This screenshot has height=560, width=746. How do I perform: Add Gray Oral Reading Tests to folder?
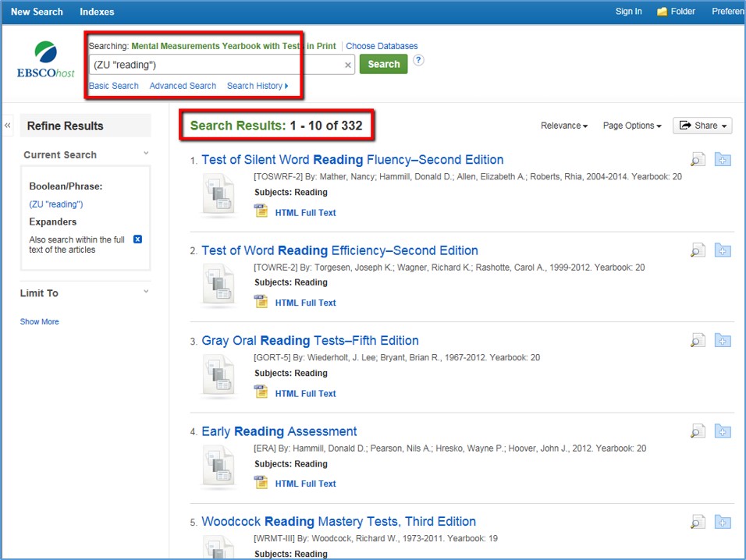click(723, 340)
